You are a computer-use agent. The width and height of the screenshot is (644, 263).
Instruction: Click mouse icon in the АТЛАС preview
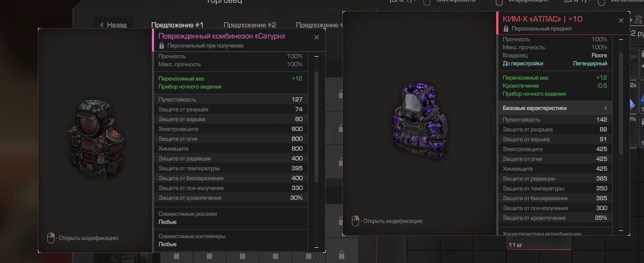[x=355, y=221]
